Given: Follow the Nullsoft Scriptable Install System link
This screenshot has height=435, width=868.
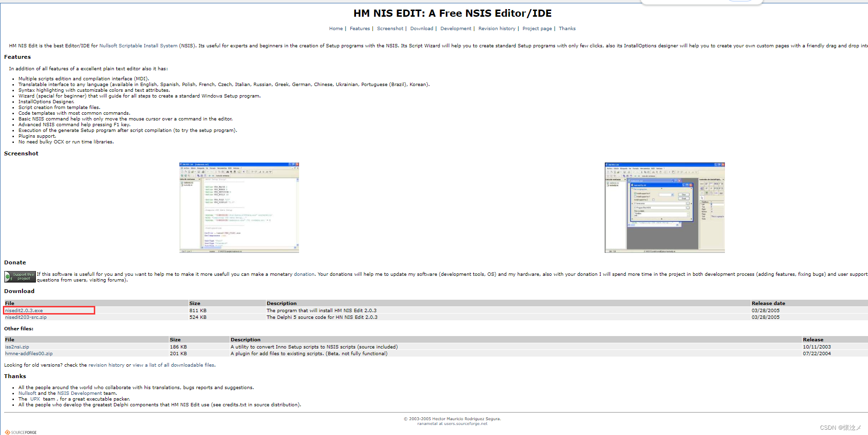Looking at the screenshot, I should coord(138,46).
